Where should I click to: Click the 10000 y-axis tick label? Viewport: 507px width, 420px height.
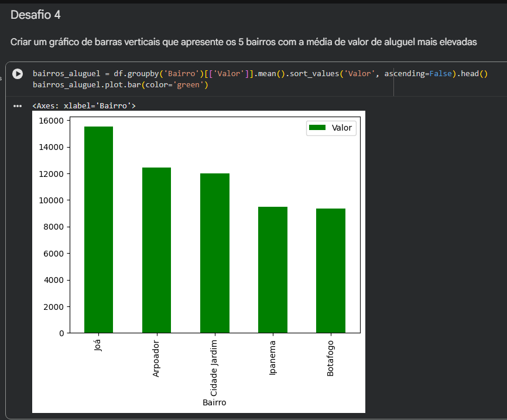pyautogui.click(x=51, y=200)
